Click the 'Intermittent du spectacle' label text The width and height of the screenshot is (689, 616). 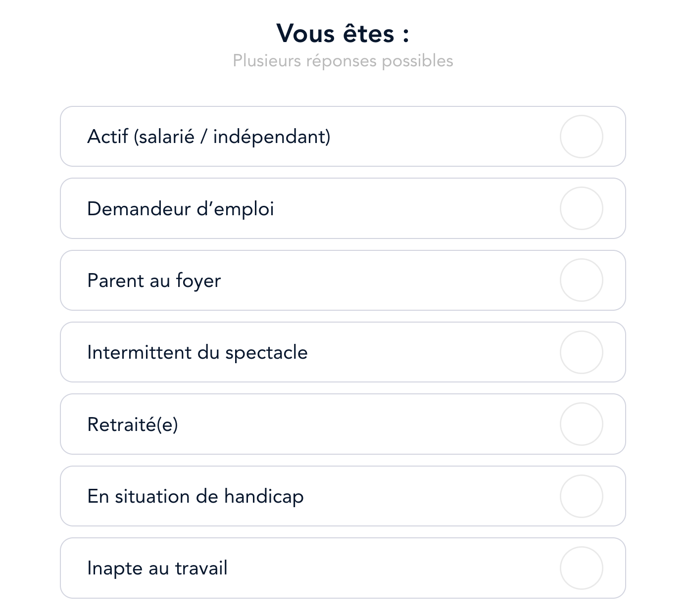click(x=197, y=353)
